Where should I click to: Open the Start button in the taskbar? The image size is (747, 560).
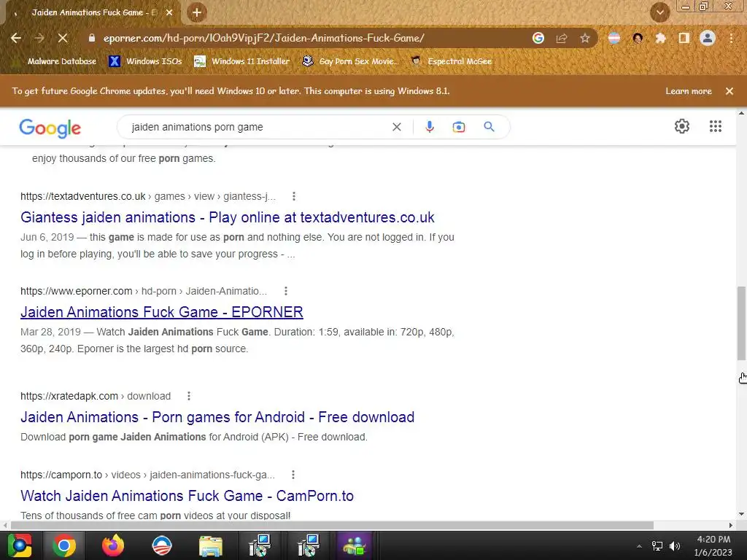19,545
